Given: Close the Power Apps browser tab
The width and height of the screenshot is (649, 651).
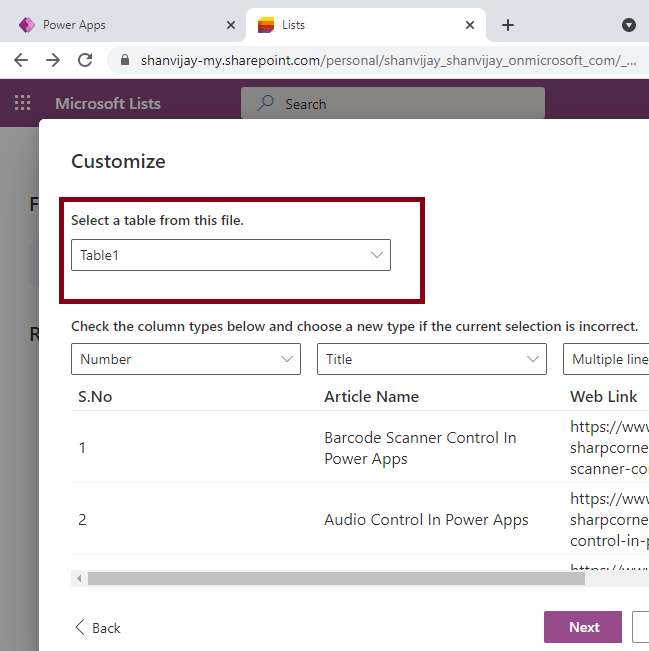Looking at the screenshot, I should [x=231, y=25].
